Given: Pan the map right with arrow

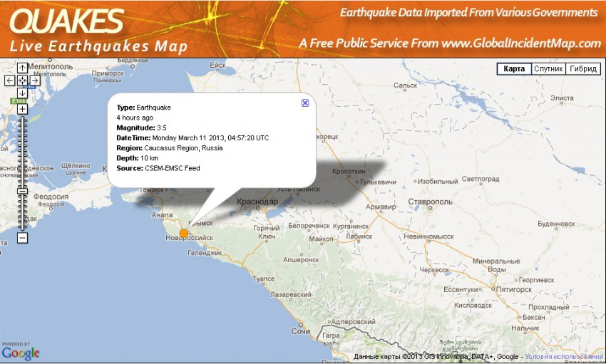Looking at the screenshot, I should pyautogui.click(x=34, y=80).
